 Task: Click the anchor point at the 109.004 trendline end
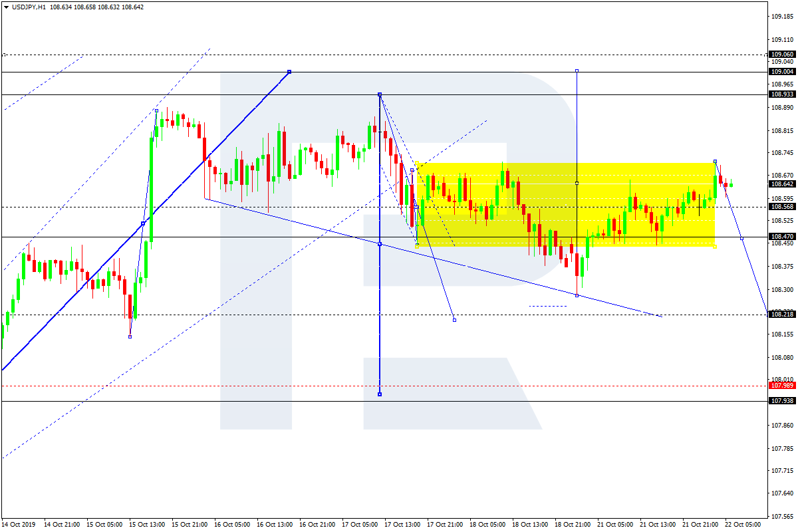point(290,70)
